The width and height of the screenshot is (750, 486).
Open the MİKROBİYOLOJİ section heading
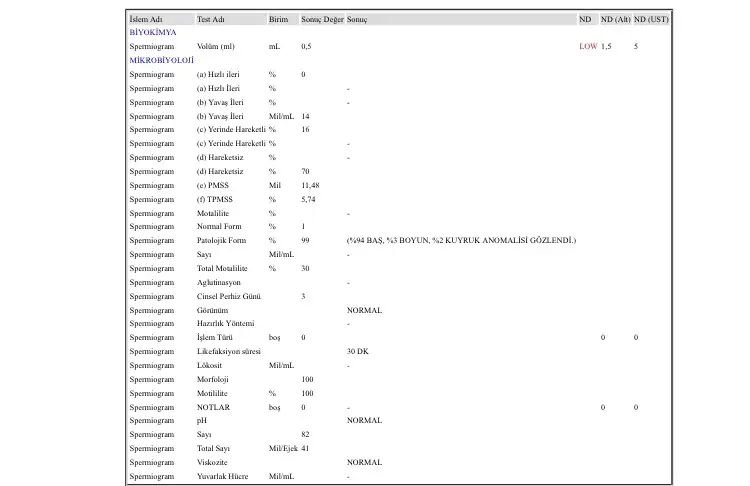161,61
